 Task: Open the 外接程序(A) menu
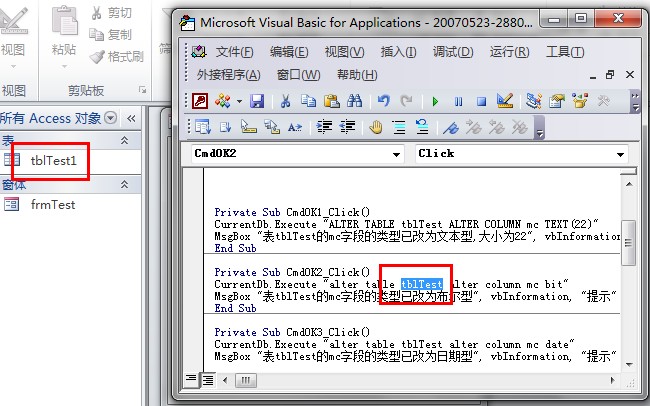tap(228, 75)
